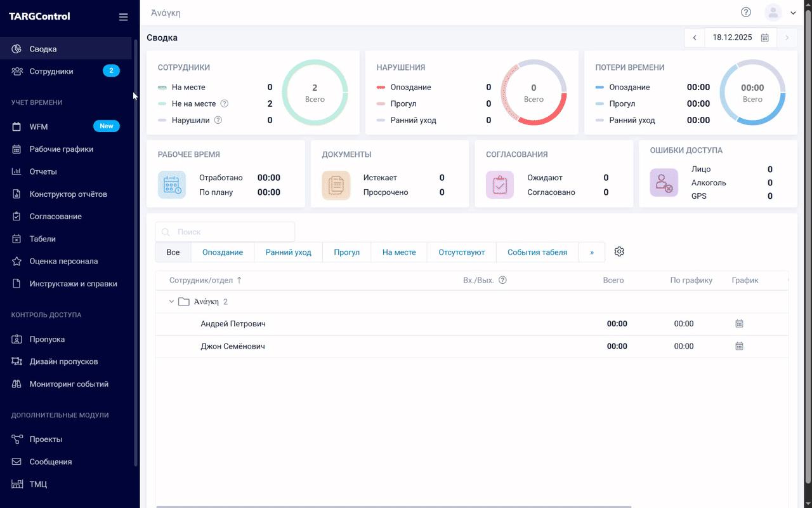The width and height of the screenshot is (812, 508).
Task: Open table settings gear icon
Action: pyautogui.click(x=619, y=252)
